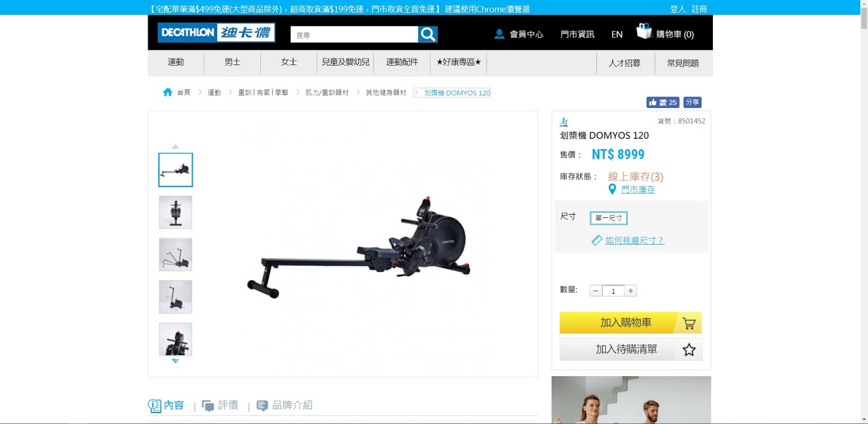Click the store stock location pin icon
Screen dimensions: 868x424
click(x=612, y=189)
